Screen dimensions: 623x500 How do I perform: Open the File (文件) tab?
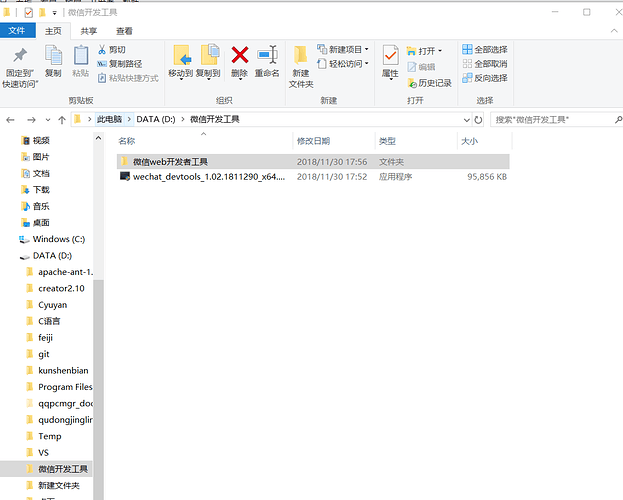(x=17, y=31)
